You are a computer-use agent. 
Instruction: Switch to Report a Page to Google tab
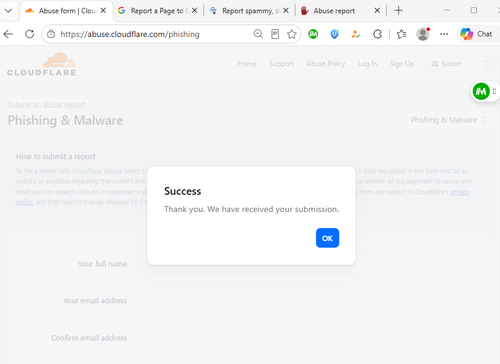click(x=157, y=11)
